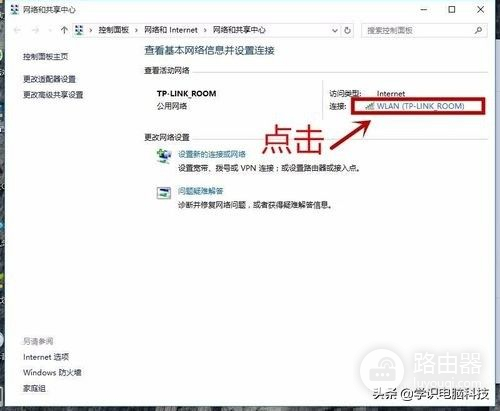This screenshot has height=411, width=500.
Task: Open 问题疑难解答 link
Action: click(x=200, y=191)
